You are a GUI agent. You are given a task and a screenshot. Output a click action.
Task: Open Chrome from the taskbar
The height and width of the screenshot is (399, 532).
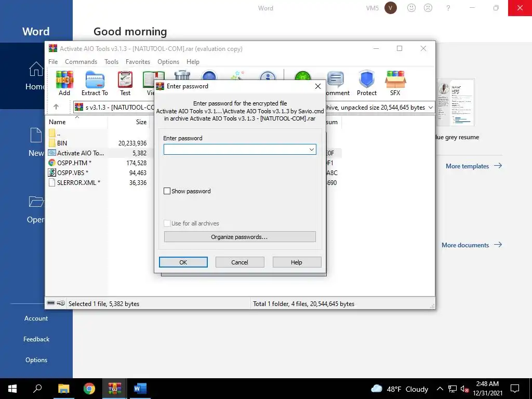tap(89, 389)
